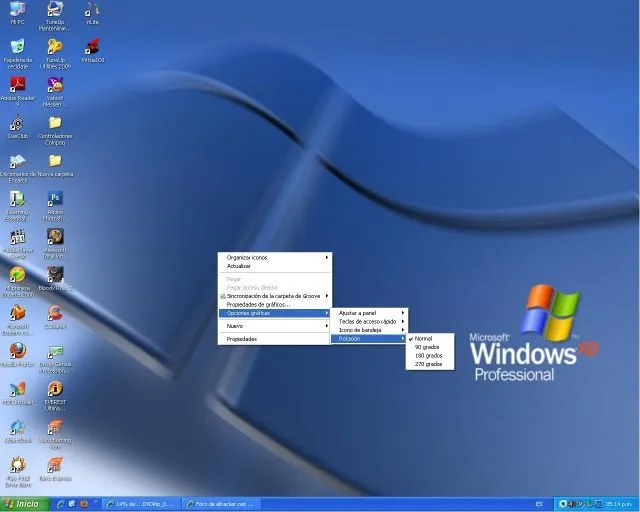Set rotation to 270 grados
The image size is (640, 512).
click(x=430, y=364)
